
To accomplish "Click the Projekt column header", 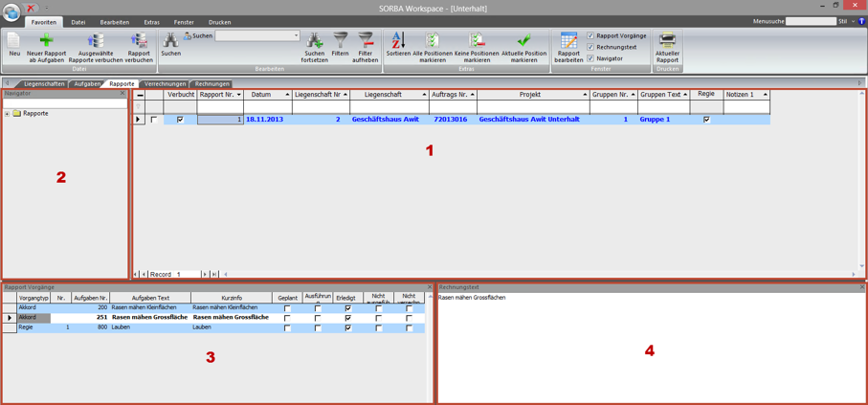I will 530,95.
